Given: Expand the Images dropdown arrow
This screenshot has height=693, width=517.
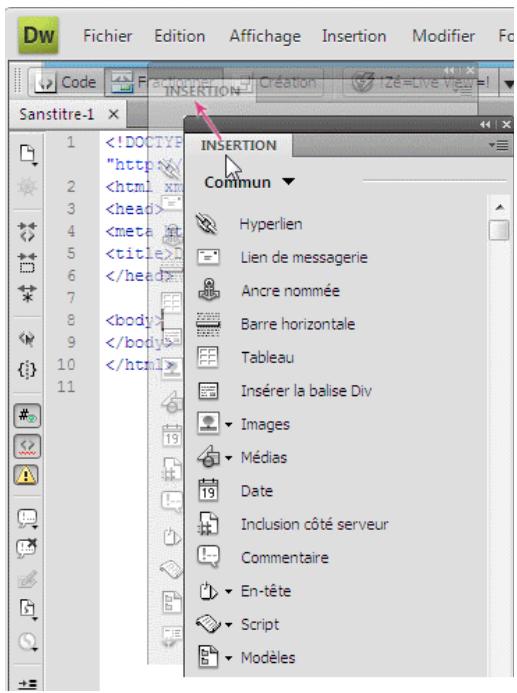Looking at the screenshot, I should [228, 425].
